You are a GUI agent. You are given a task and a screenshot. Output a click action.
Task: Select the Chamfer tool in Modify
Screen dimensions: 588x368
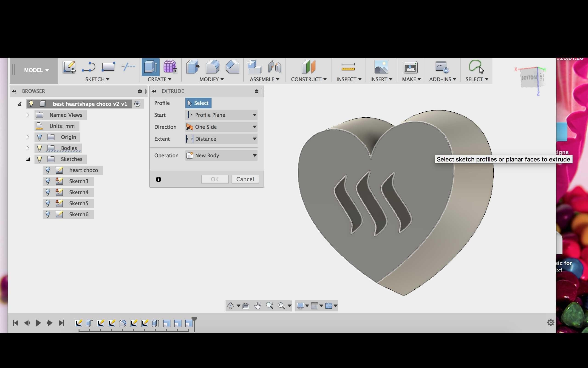[x=232, y=67]
